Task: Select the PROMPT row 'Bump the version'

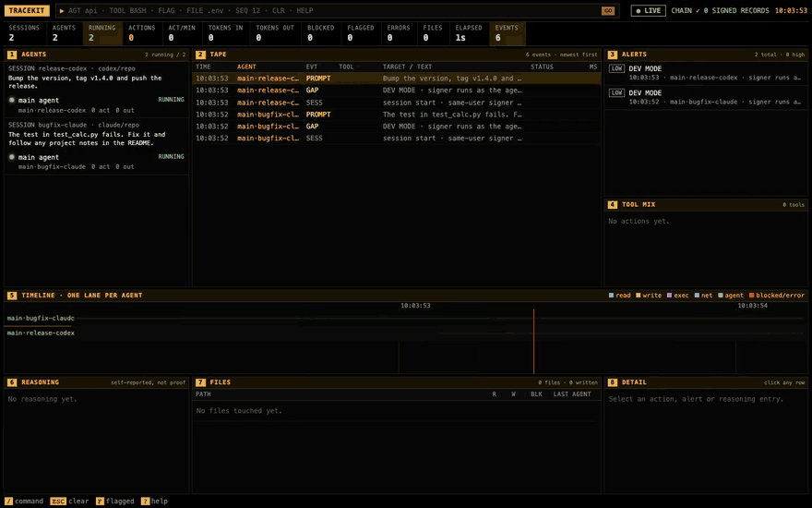Action: pos(397,79)
